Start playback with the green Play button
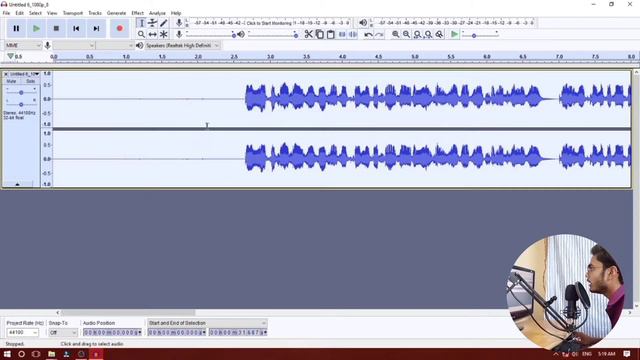640x360 pixels. pos(36,29)
